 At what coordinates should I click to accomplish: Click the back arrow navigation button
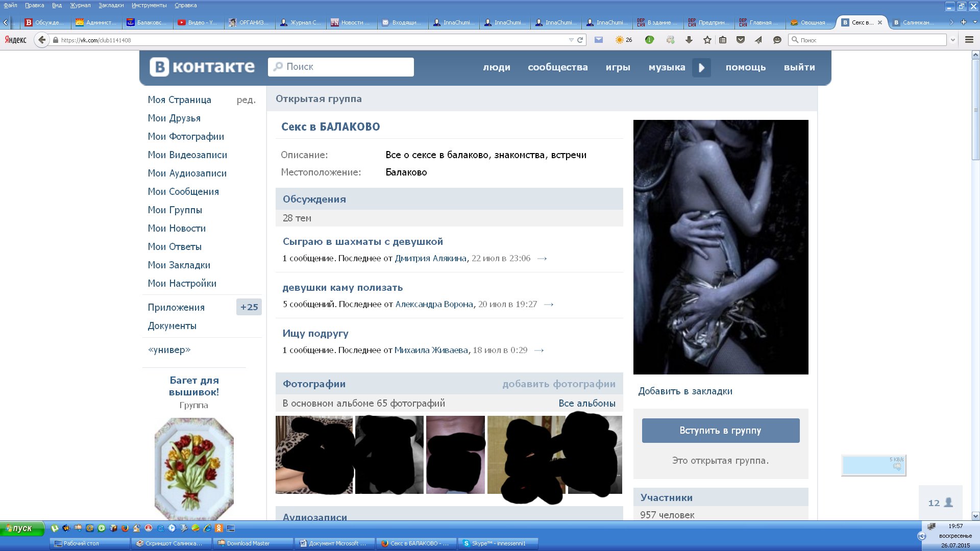point(41,40)
